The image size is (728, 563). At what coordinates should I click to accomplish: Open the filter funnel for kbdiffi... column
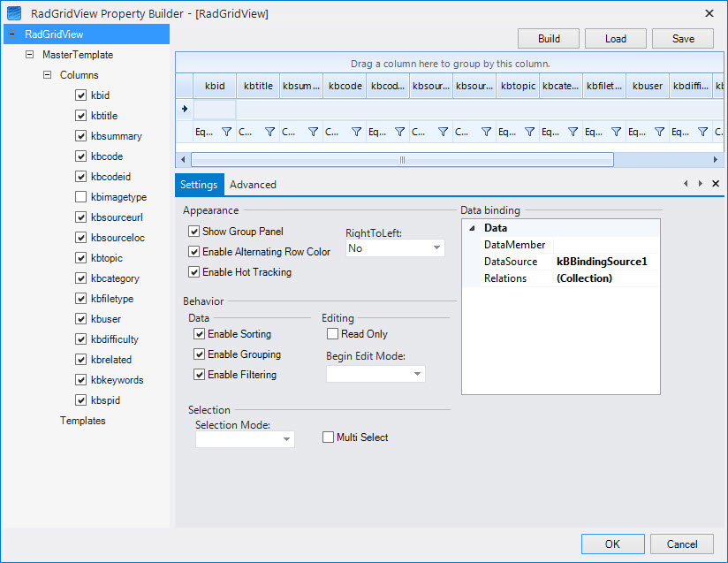703,132
